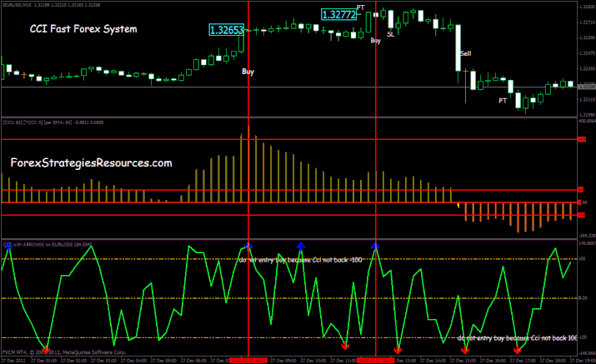The width and height of the screenshot is (596, 364).
Task: Click the PT label beside 1.32772
Action: tap(360, 7)
